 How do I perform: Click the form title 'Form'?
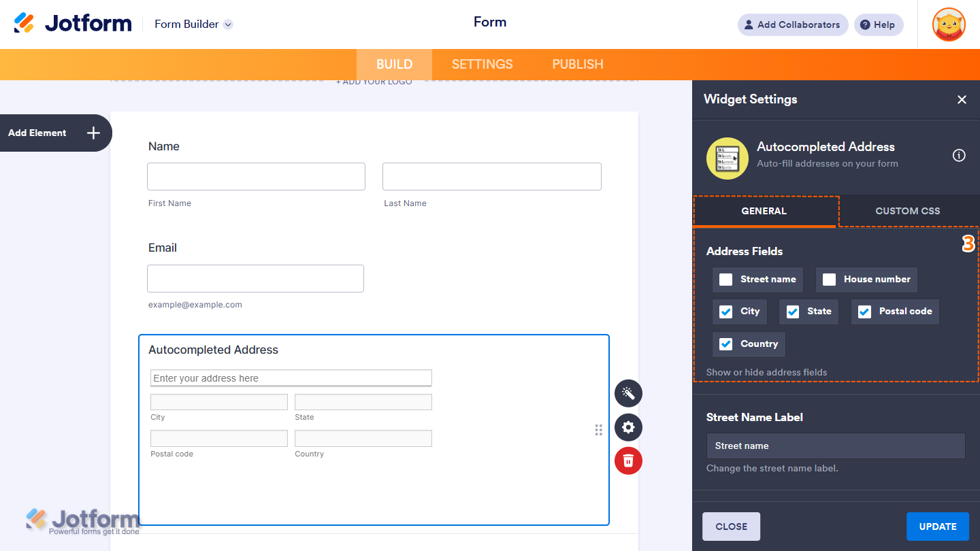click(490, 22)
